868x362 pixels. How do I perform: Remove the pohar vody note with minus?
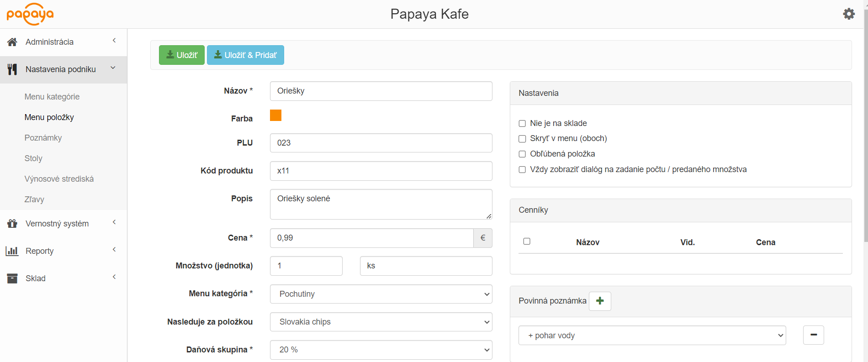click(813, 335)
